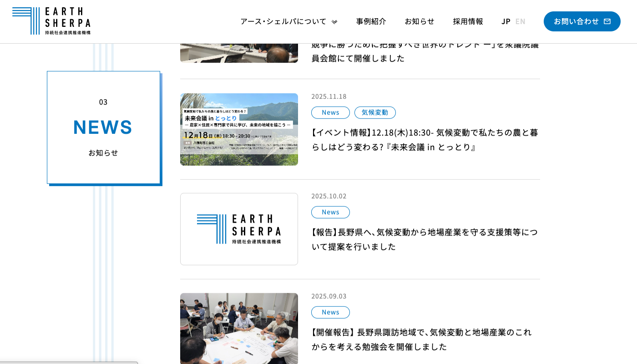Click the News tag on 2025.11.18 article

click(330, 112)
